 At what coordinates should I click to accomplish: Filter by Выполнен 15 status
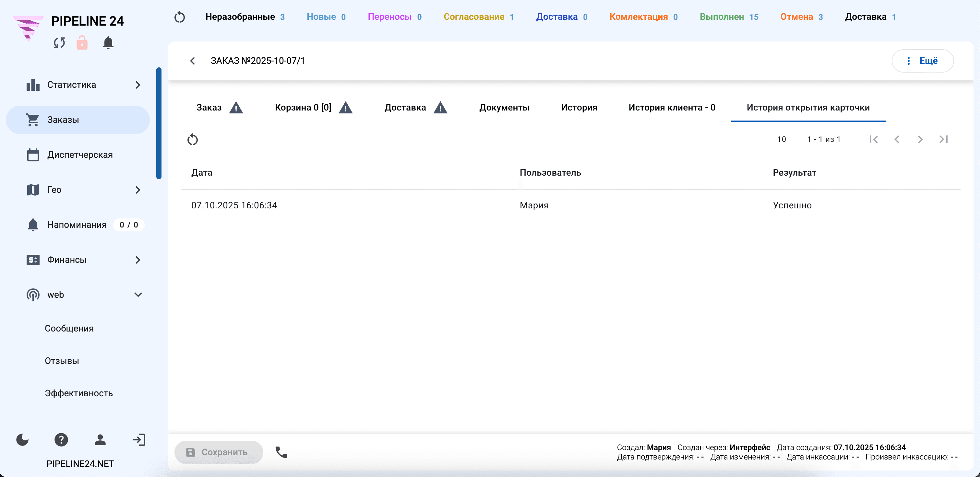point(729,17)
